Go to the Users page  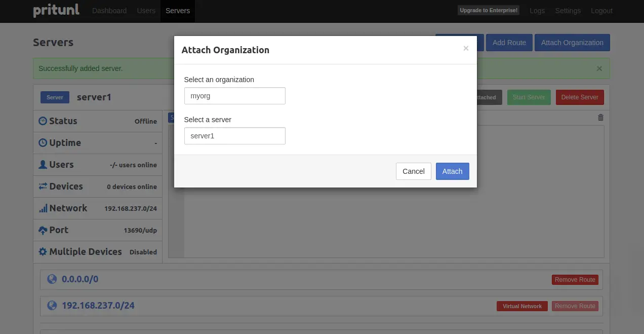click(146, 11)
